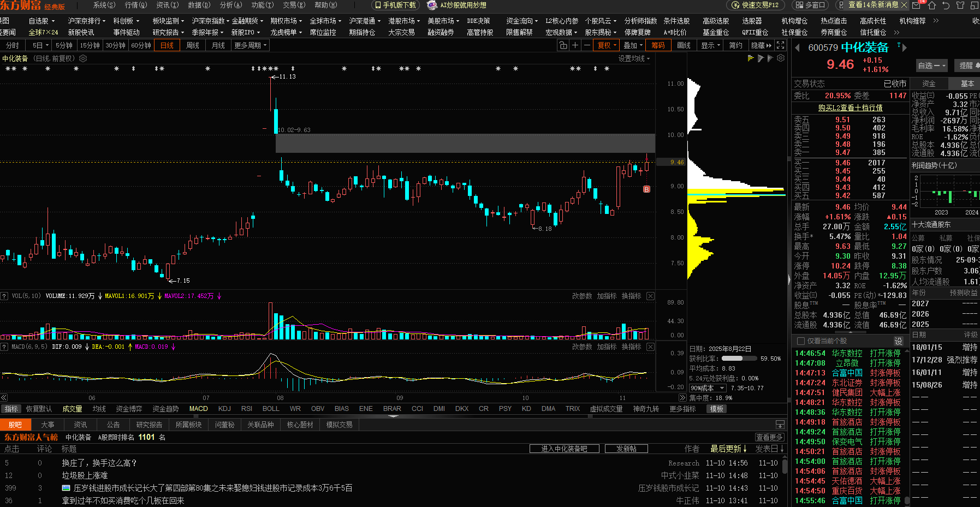Viewport: 980px width, 507px height.
Task: Toggle the 仅看当前个股 checkbox
Action: 801,341
